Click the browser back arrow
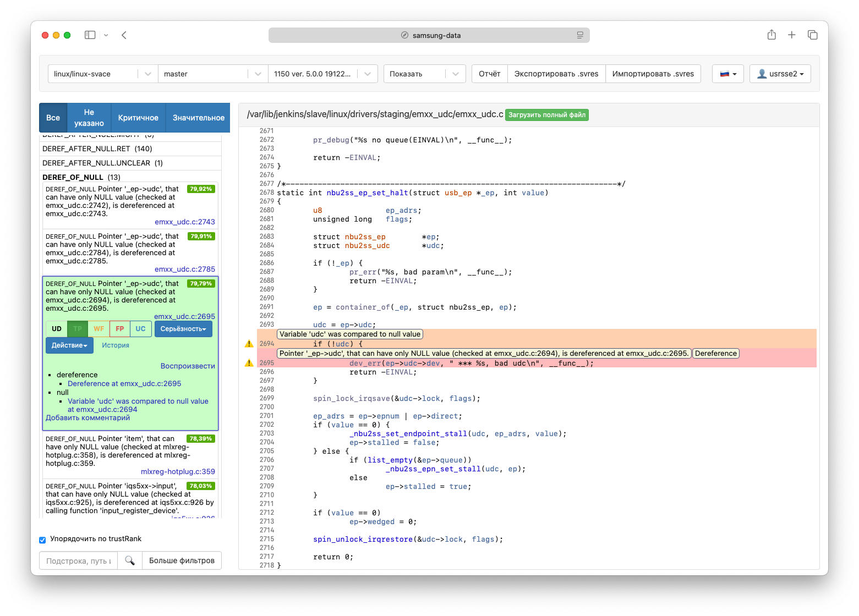Viewport: 859px width, 616px height. [x=124, y=35]
